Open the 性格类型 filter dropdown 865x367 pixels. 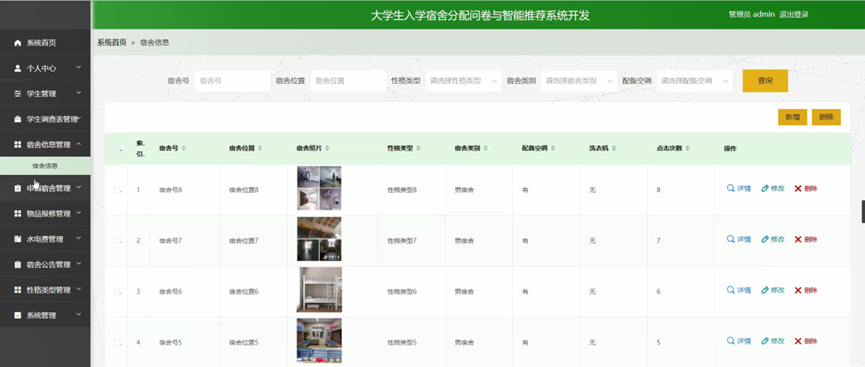463,81
